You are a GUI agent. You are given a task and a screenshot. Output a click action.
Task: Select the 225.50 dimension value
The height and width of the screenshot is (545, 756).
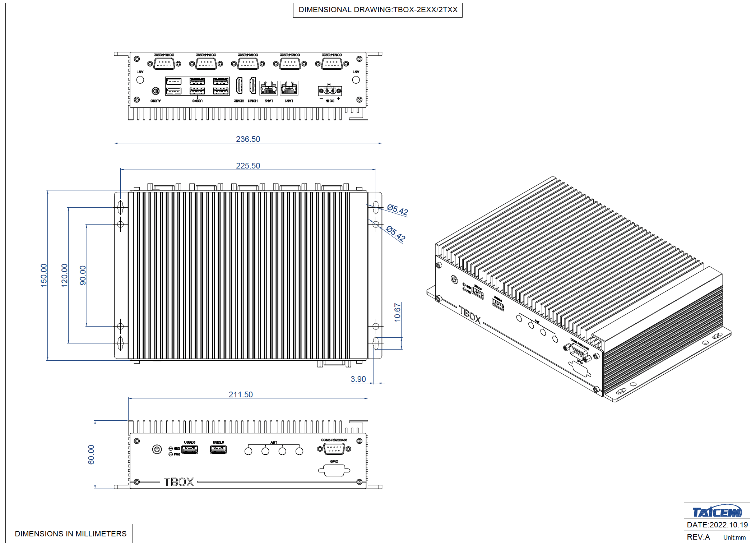point(248,166)
